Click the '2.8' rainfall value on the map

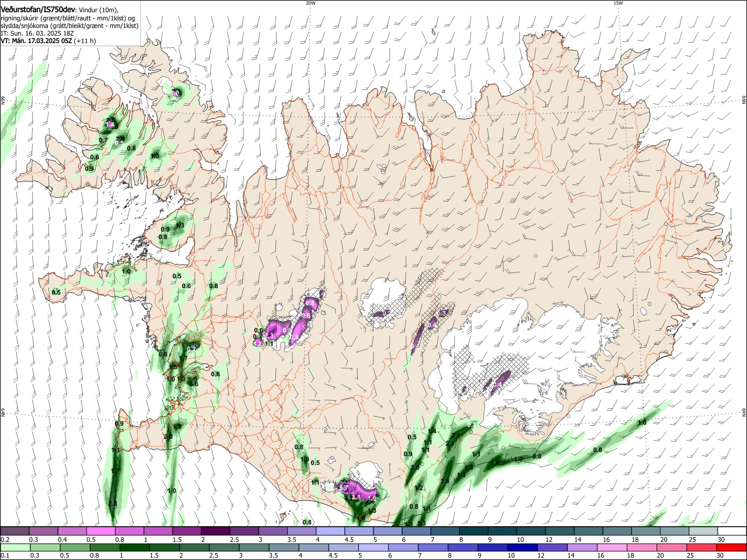point(113,503)
